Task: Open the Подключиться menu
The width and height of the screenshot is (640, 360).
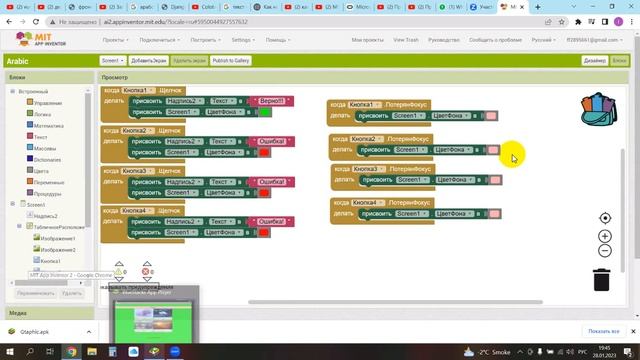Action: tap(159, 40)
